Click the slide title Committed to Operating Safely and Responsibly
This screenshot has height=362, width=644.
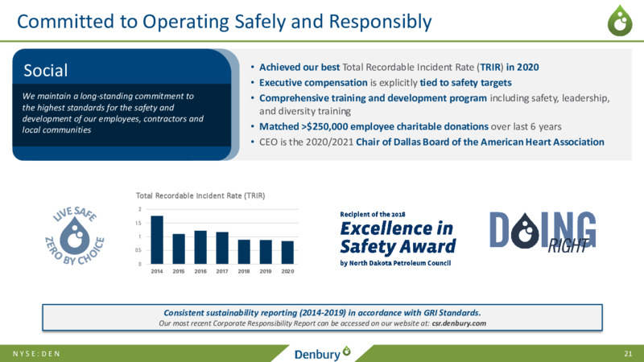pos(225,22)
